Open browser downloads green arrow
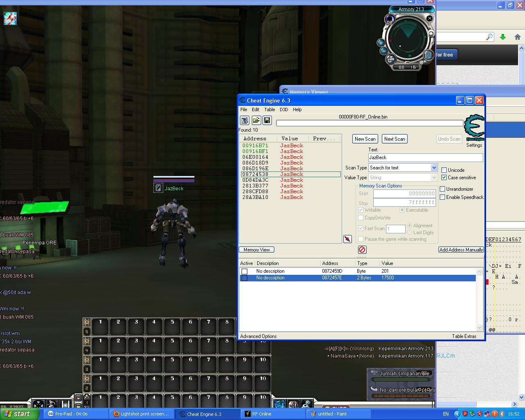The width and height of the screenshot is (525, 420). pyautogui.click(x=503, y=37)
